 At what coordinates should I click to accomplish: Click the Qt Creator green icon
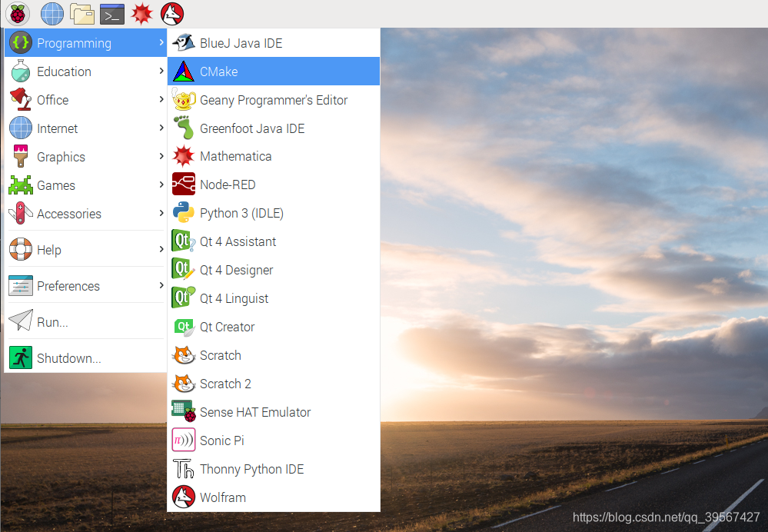[185, 327]
